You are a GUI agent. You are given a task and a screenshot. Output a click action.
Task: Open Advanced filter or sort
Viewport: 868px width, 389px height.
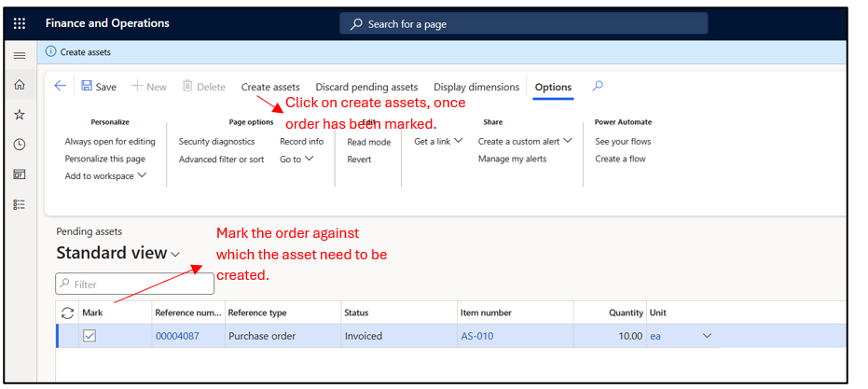(222, 159)
